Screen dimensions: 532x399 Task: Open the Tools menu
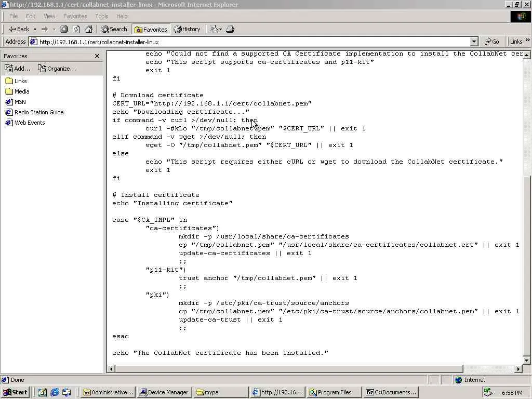click(x=101, y=16)
